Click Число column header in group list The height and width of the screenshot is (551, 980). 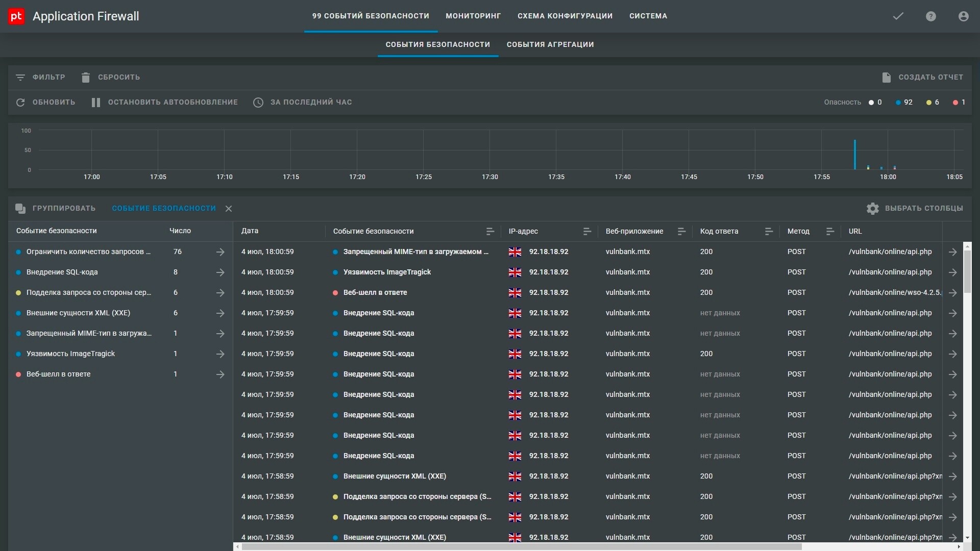tap(180, 231)
